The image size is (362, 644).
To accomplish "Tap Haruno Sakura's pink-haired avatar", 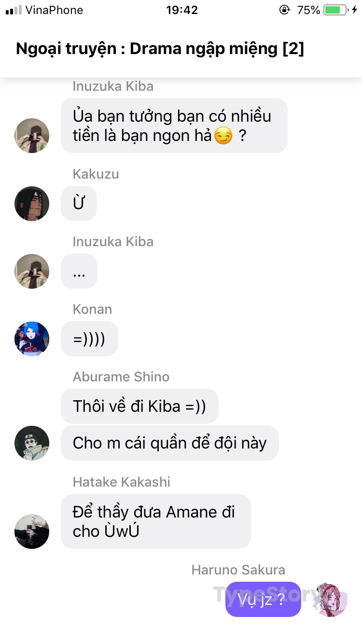I will tap(330, 600).
